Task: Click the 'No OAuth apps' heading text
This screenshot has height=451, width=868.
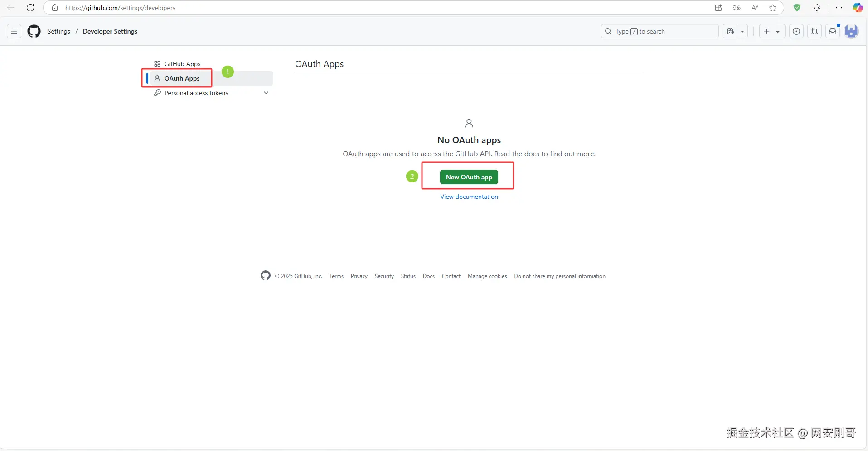Action: pos(469,140)
